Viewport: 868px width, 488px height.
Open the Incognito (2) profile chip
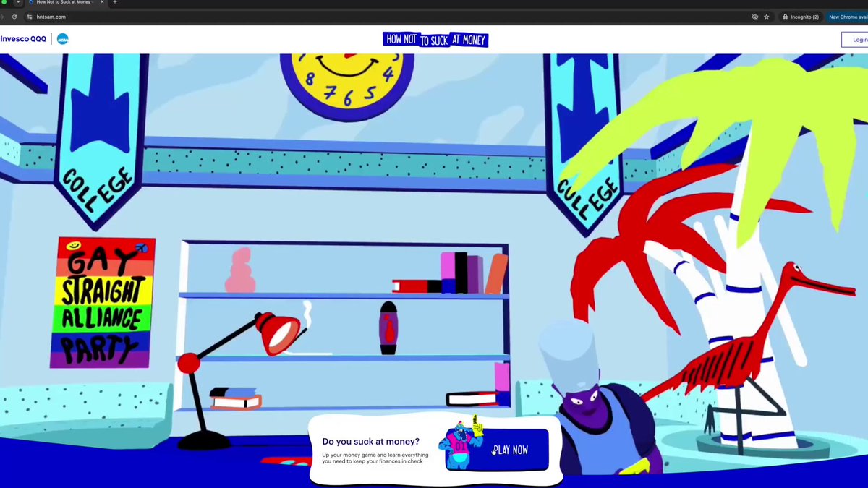point(801,17)
